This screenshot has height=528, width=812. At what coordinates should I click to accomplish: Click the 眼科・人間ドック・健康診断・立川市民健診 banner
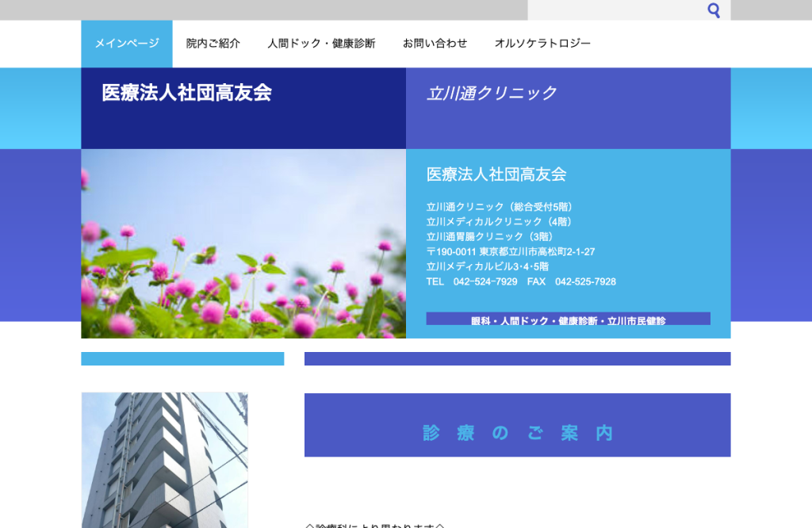[568, 319]
